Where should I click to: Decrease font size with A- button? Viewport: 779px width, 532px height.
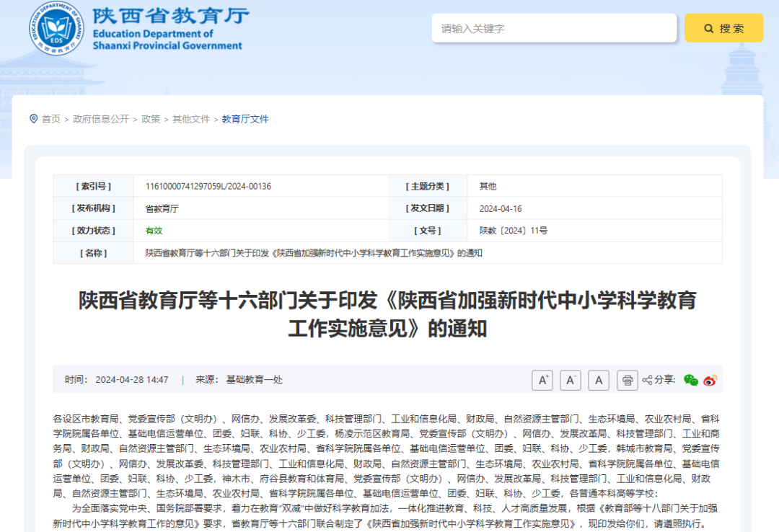pos(570,380)
